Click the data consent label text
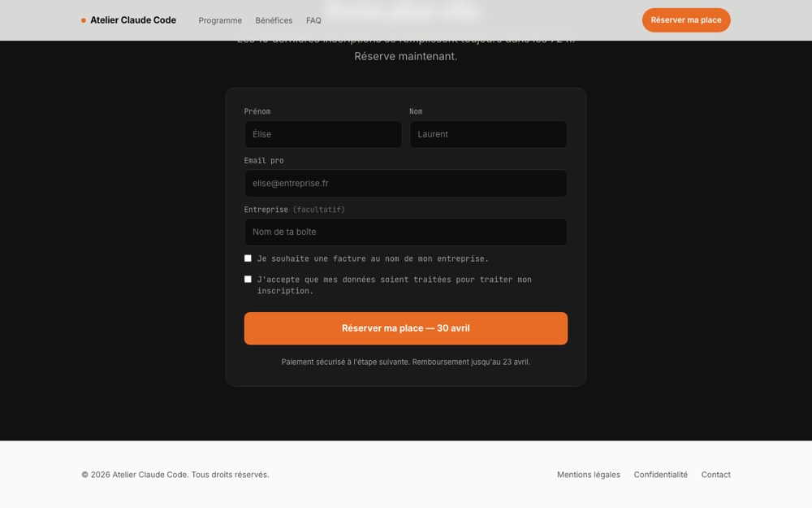This screenshot has width=812, height=508. 394,285
